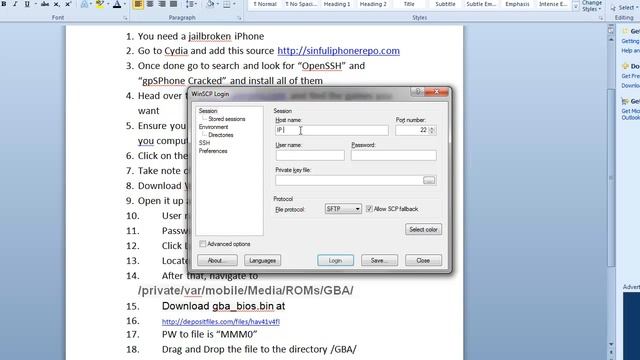Align text right in Word
The image size is (640, 360).
tap(162, 4)
